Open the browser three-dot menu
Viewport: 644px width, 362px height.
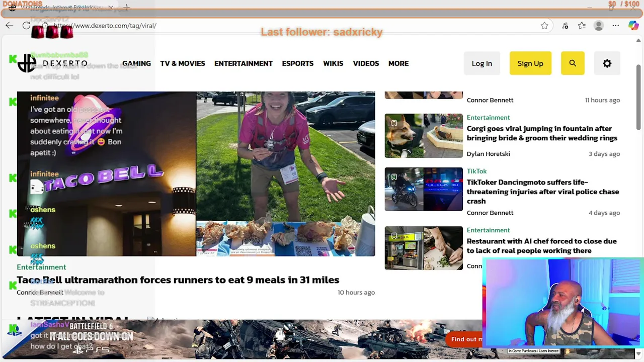(x=615, y=26)
